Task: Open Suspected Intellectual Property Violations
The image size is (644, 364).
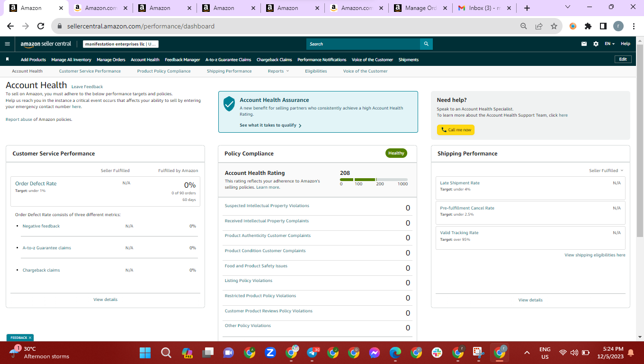Action: pos(267,206)
